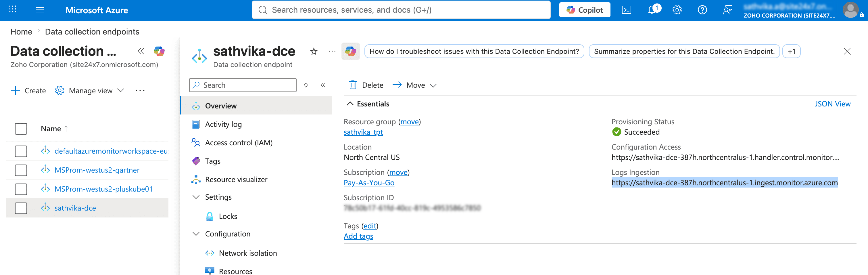868x275 pixels.
Task: Open the sathvika_tpt resource group
Action: click(363, 132)
